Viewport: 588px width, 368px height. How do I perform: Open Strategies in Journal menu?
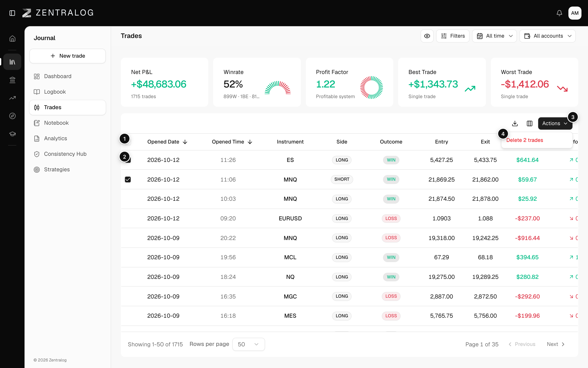[68, 170]
